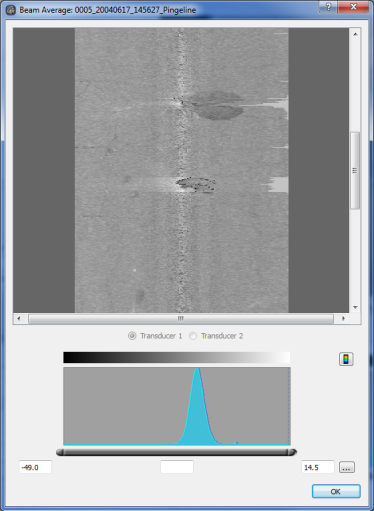Open the color map selector icon
Screen dimensions: 374x511
pyautogui.click(x=346, y=359)
